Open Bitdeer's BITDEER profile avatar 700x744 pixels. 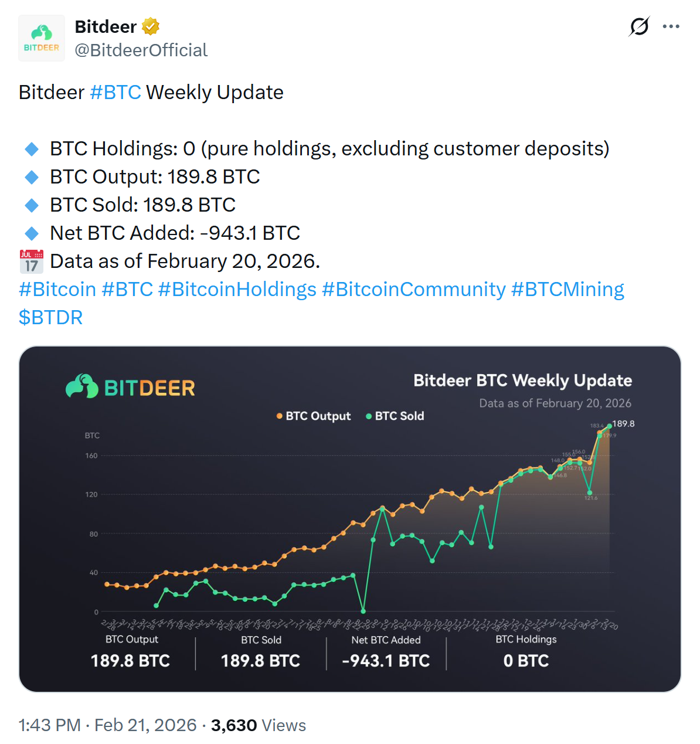41,38
